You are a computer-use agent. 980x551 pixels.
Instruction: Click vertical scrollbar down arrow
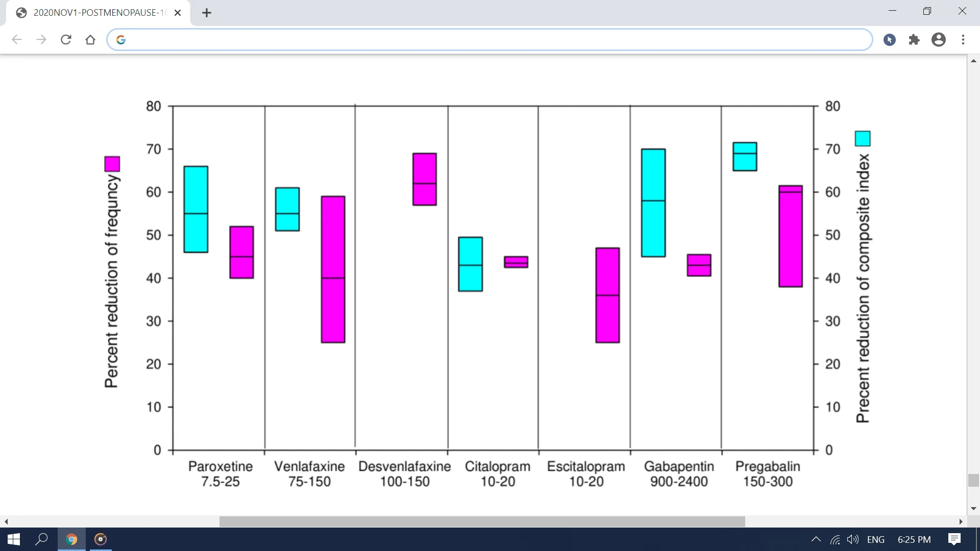(973, 509)
